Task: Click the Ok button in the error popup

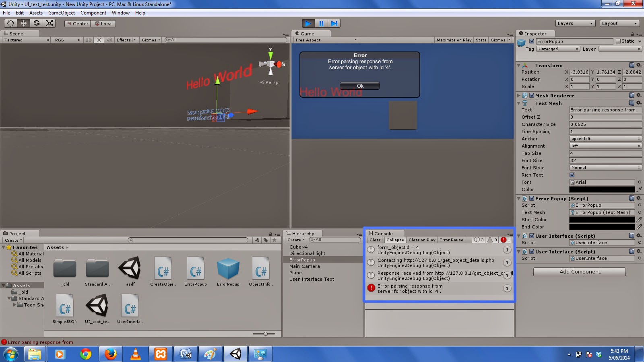Action: 360,86
